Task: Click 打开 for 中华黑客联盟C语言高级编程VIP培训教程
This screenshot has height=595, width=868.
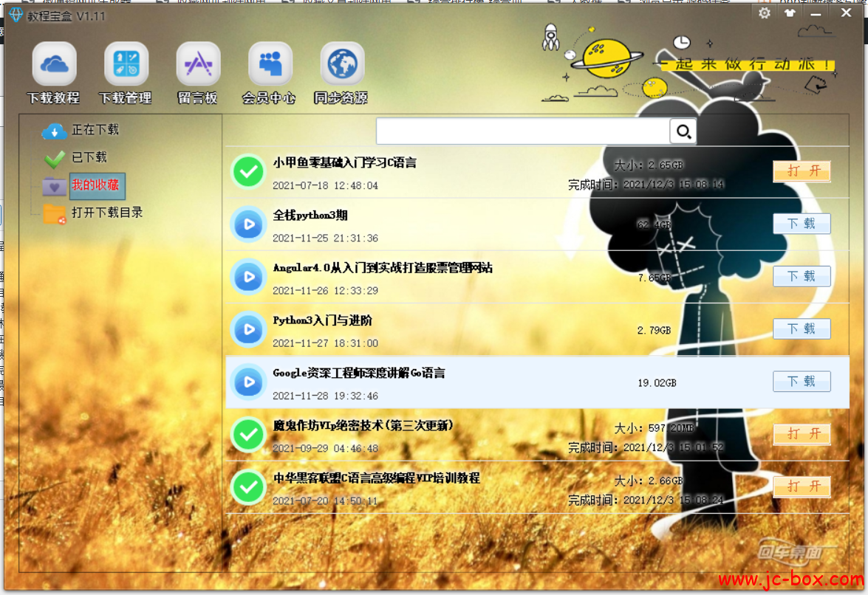Action: click(802, 486)
